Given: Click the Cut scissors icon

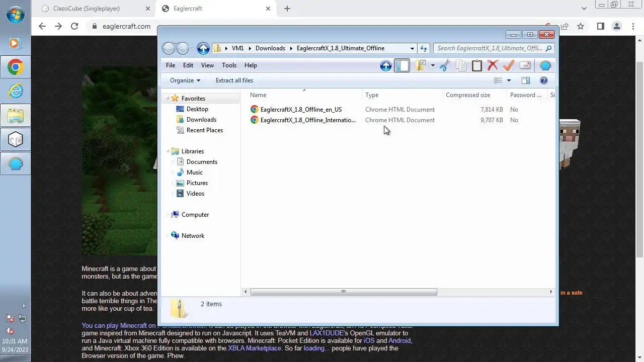Looking at the screenshot, I should tap(445, 65).
